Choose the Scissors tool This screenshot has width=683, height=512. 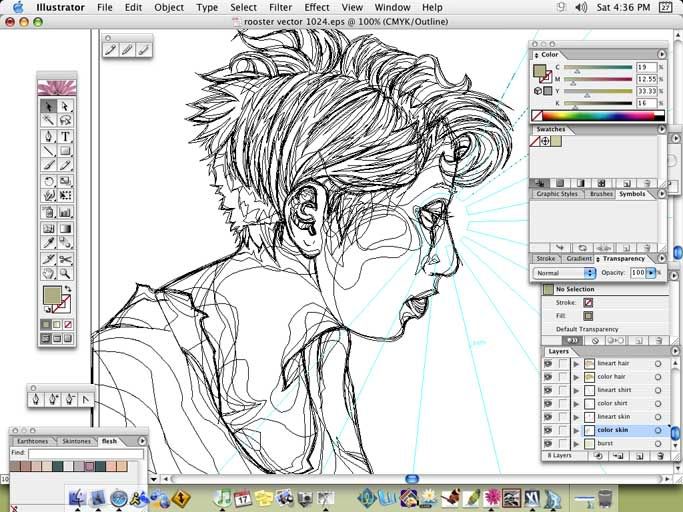click(65, 258)
